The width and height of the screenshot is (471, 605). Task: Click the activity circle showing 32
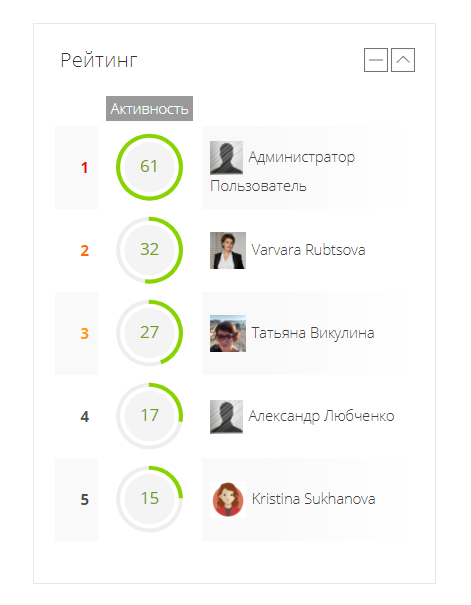[x=149, y=250]
